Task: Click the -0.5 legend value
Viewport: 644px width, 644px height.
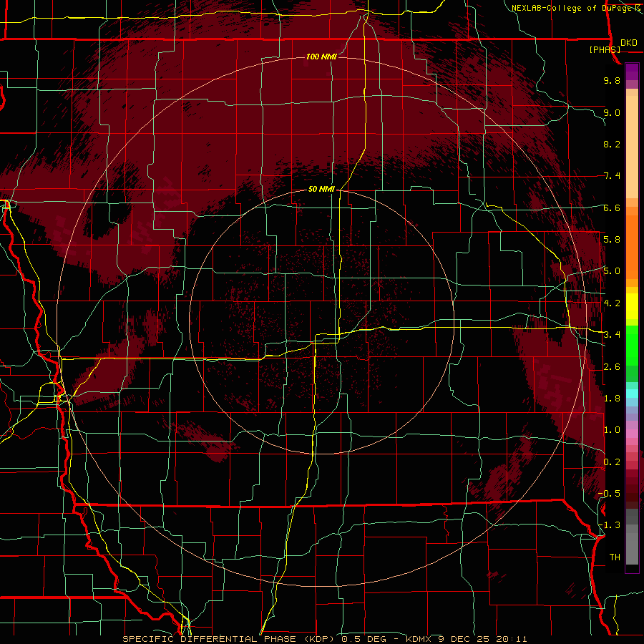Action: tap(609, 494)
